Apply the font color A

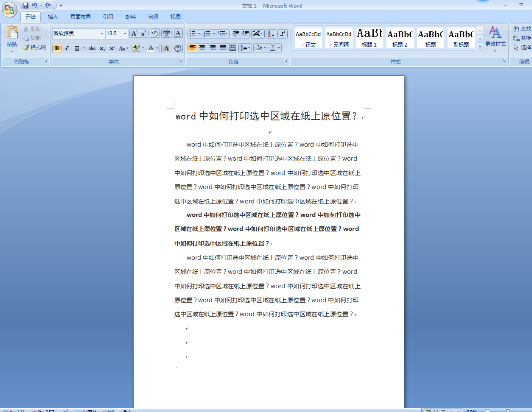(151, 48)
